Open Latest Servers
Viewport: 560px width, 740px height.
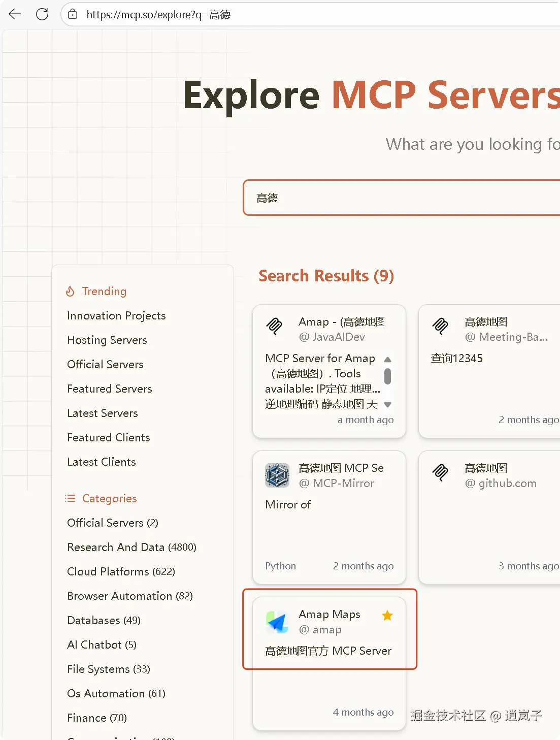[x=103, y=413]
